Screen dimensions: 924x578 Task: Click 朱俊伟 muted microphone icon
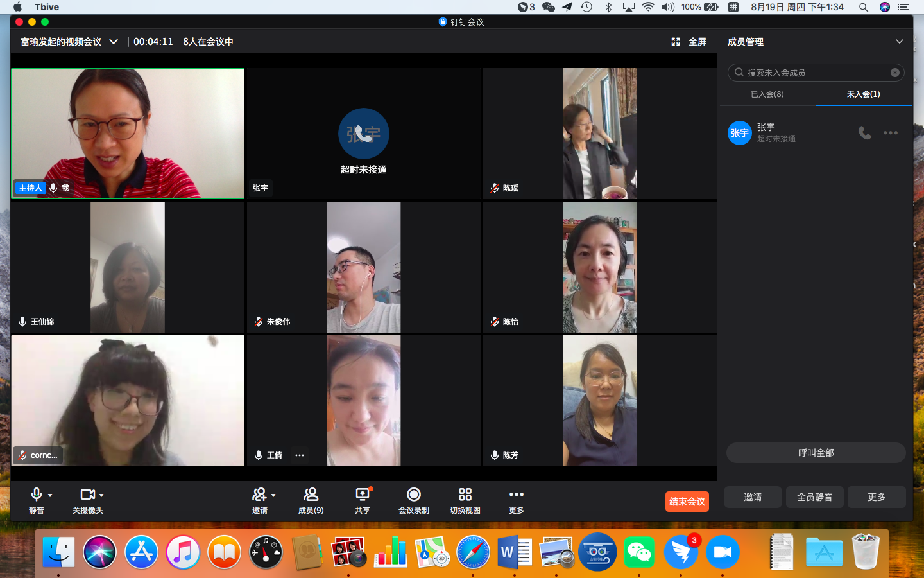click(259, 322)
